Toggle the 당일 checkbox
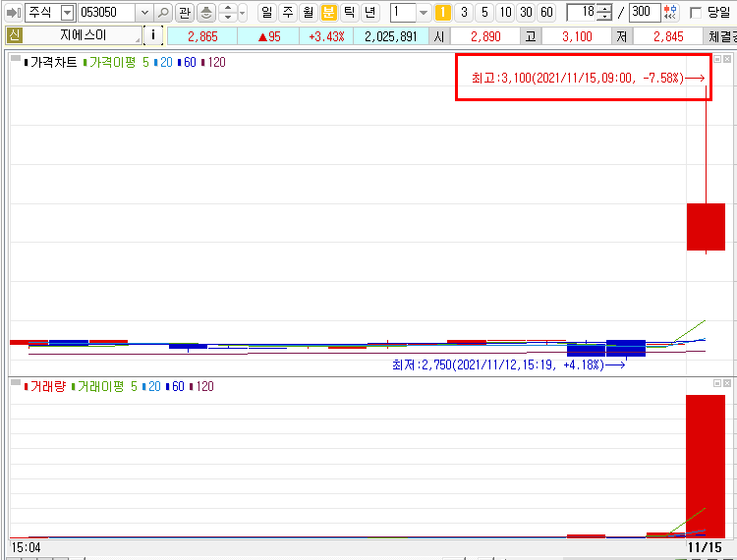Viewport: 737px width, 560px height. 695,13
